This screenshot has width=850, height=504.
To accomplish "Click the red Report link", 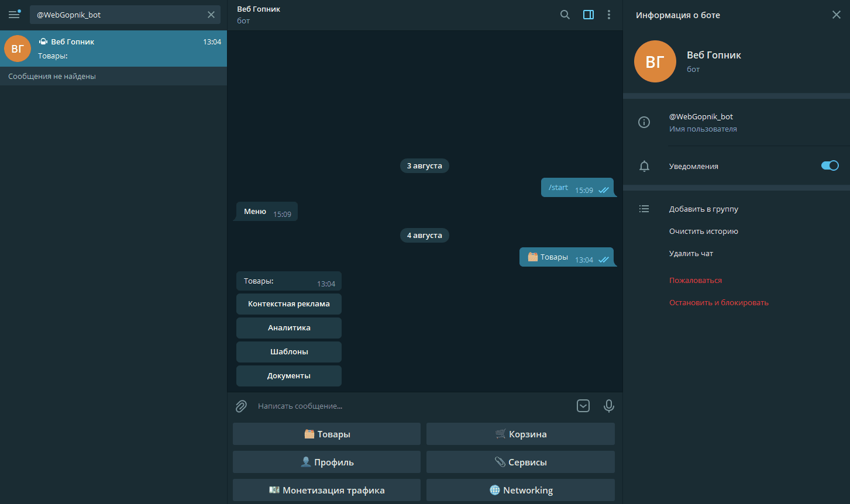I will (696, 280).
